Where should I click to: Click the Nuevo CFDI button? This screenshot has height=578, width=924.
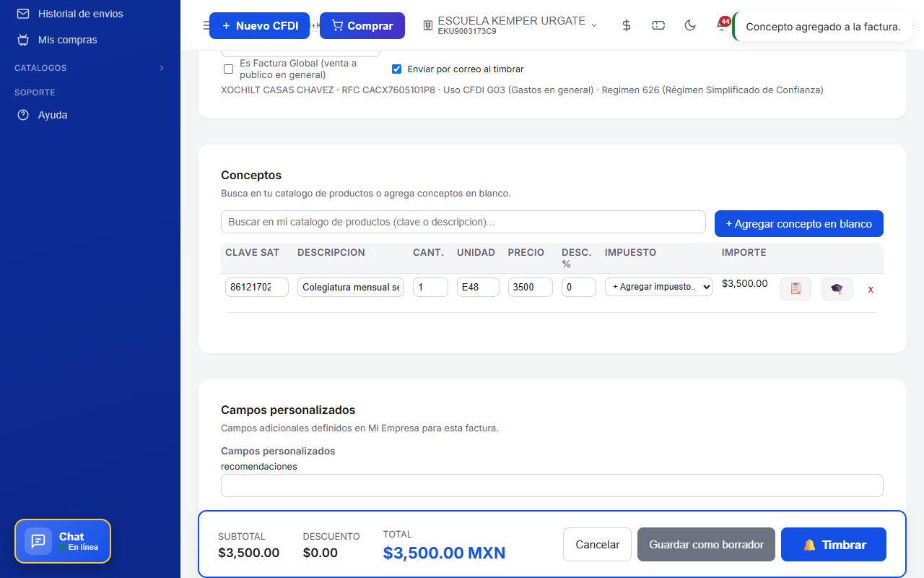(259, 26)
